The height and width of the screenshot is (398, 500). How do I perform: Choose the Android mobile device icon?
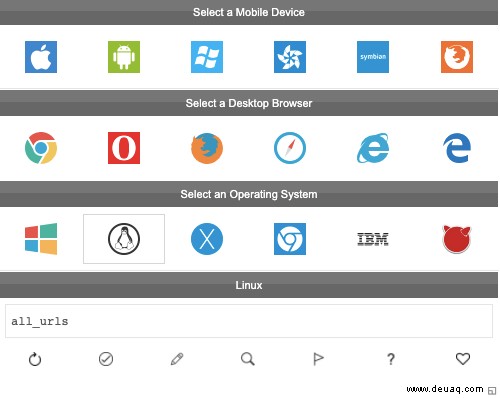tap(124, 57)
